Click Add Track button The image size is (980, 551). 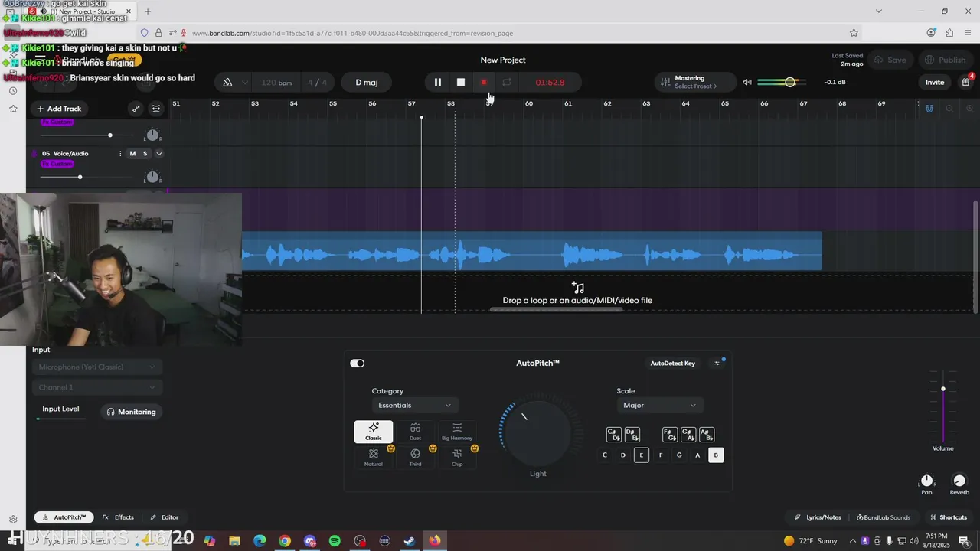[59, 109]
